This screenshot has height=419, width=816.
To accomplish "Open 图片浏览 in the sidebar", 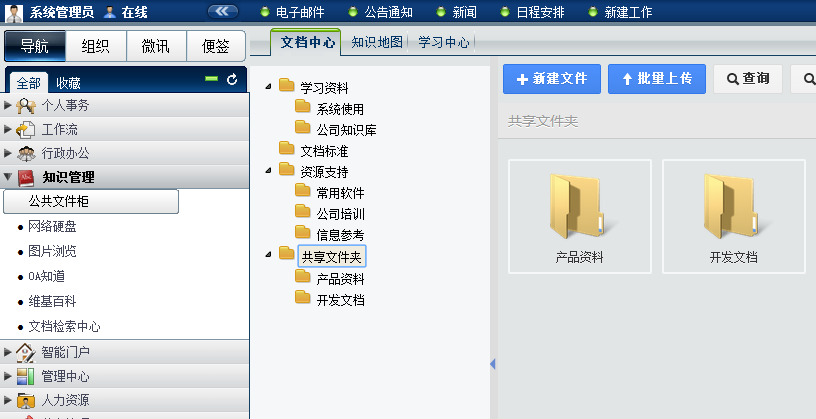I will click(x=53, y=251).
